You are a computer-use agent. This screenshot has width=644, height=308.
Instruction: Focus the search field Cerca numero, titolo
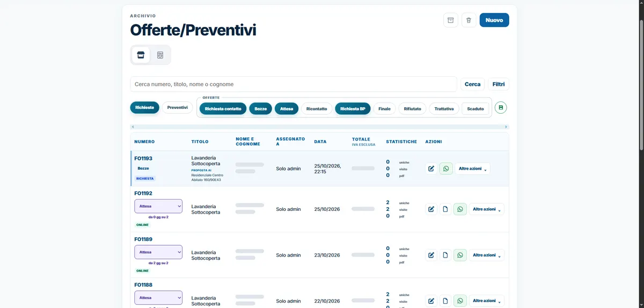(x=294, y=84)
